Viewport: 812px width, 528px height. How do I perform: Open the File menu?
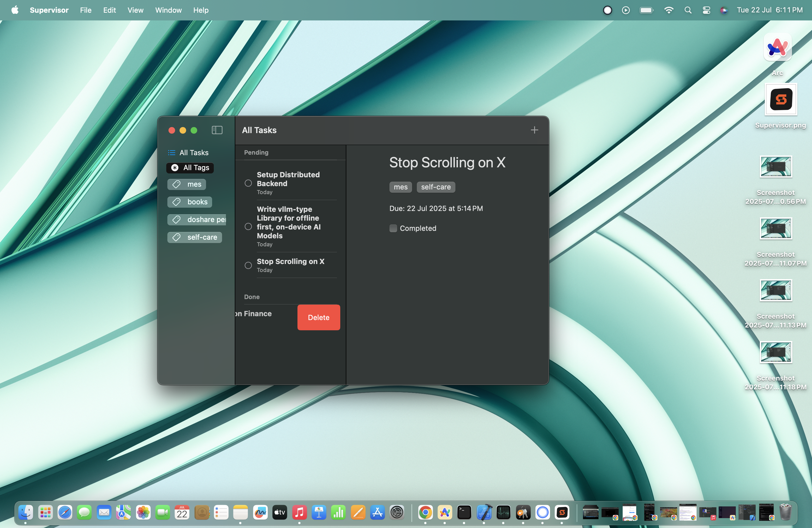pos(86,10)
